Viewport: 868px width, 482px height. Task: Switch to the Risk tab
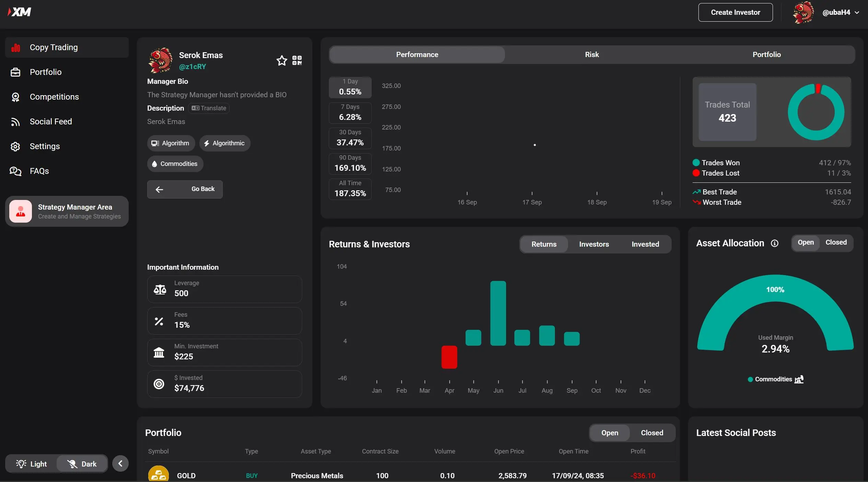point(592,55)
